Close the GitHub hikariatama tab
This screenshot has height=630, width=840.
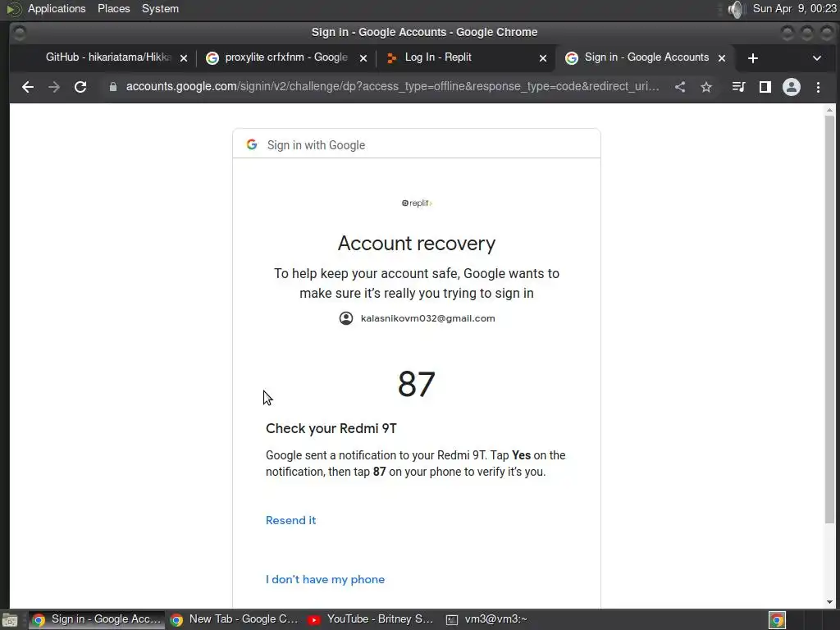[184, 58]
